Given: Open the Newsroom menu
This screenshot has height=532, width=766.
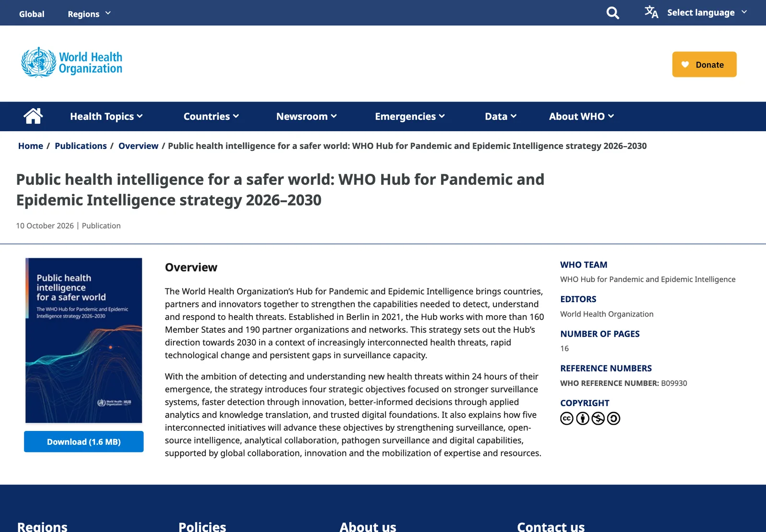Looking at the screenshot, I should tap(306, 116).
